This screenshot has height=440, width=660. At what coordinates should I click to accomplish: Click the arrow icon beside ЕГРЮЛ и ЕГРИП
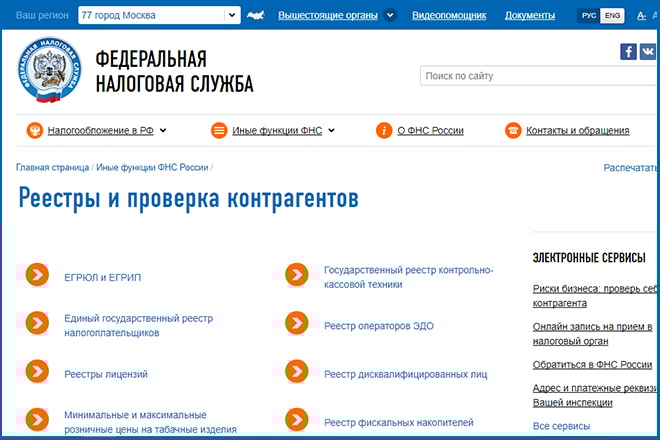(37, 274)
